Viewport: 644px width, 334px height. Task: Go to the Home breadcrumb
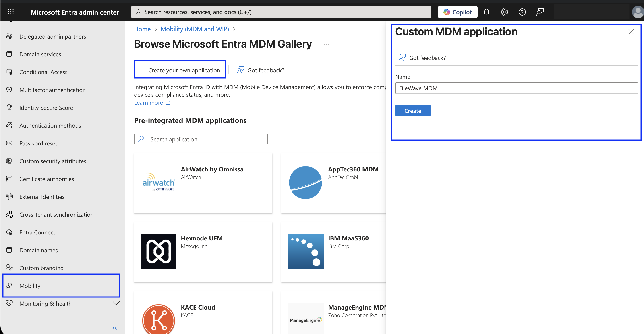(x=142, y=29)
